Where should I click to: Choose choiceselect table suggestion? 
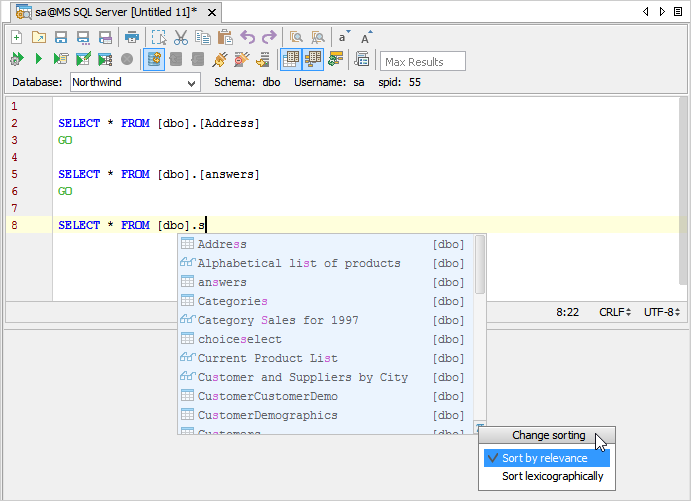coord(326,339)
